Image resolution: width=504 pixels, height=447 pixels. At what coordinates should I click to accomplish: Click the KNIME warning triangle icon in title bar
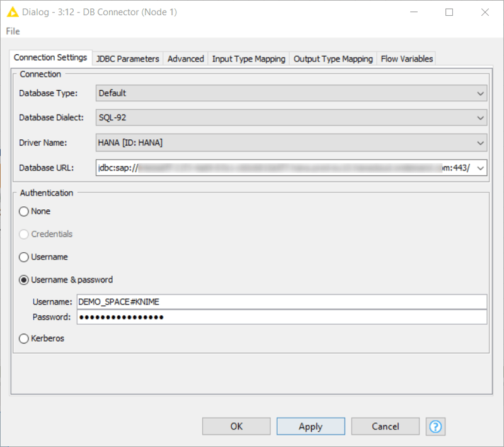click(x=13, y=12)
